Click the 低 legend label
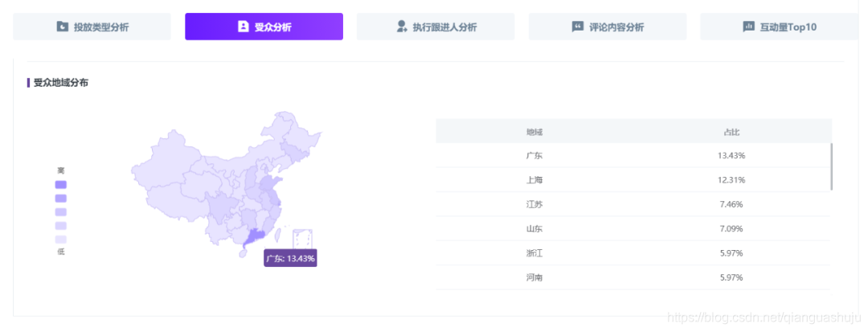This screenshot has width=868, height=332. point(61,252)
